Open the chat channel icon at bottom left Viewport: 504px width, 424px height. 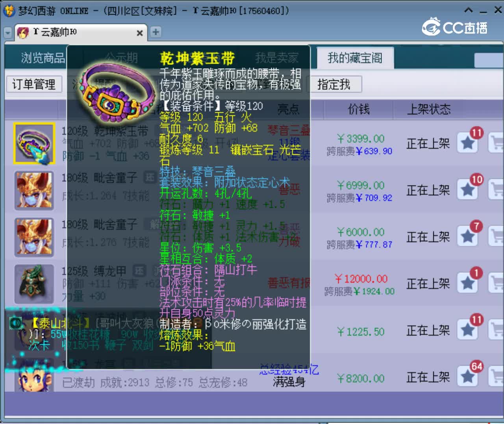tap(16, 323)
